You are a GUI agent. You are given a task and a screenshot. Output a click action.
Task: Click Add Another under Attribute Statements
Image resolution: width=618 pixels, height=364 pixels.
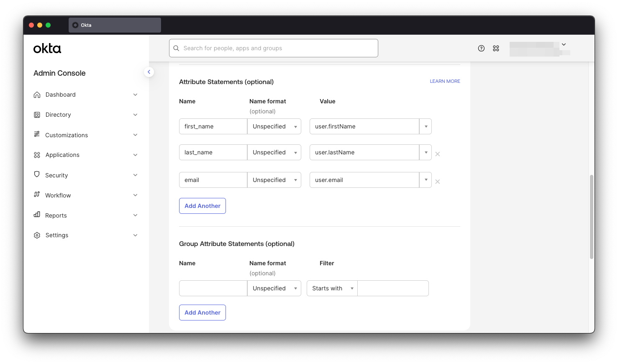click(202, 205)
